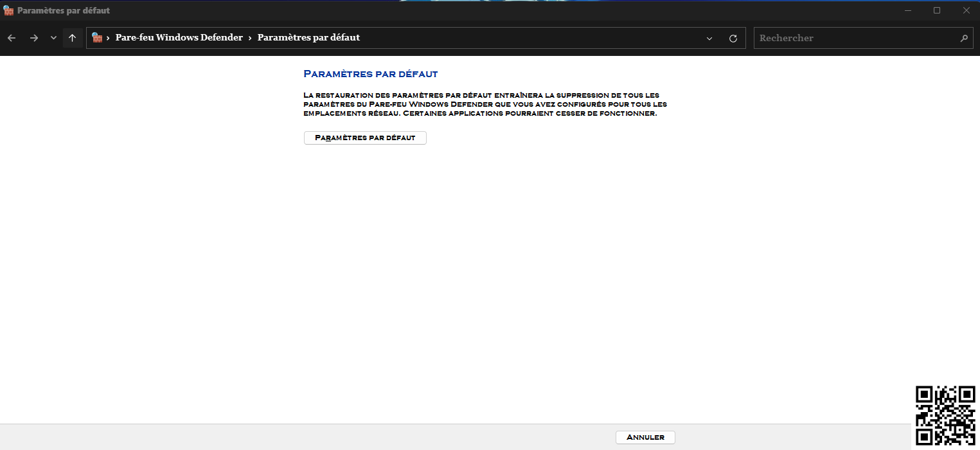Image resolution: width=980 pixels, height=450 pixels.
Task: Click the restoration warning description text
Action: [485, 104]
